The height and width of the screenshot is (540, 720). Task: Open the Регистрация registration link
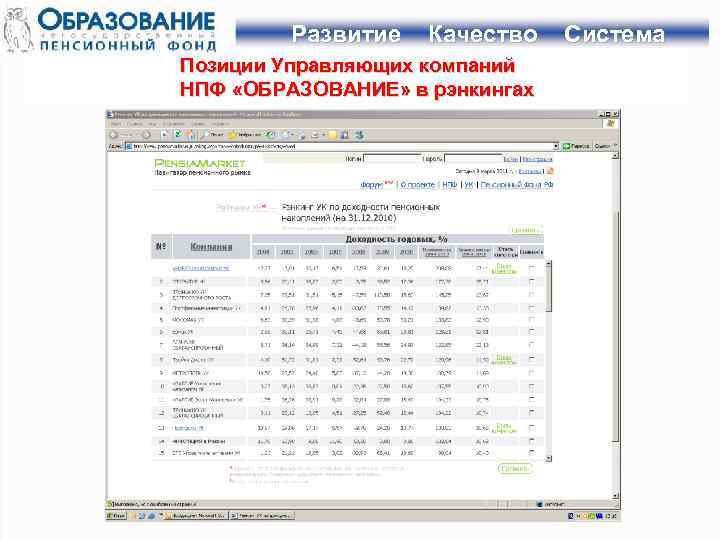tap(537, 159)
